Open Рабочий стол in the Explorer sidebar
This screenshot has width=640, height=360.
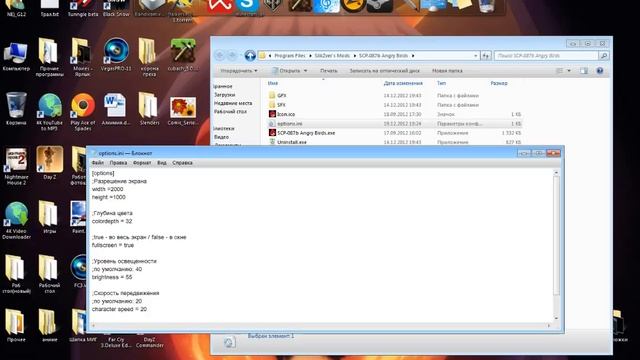[x=230, y=111]
